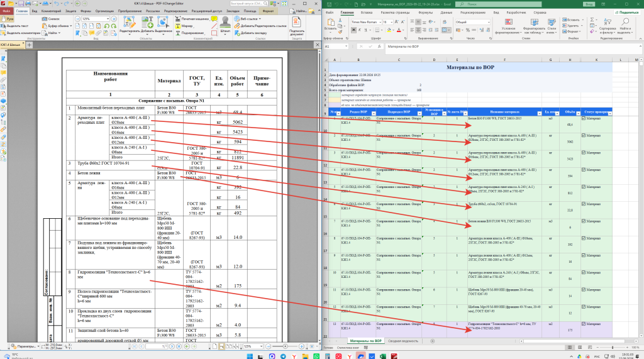Click the insert function fx icon in Excel
Image resolution: width=644 pixels, height=359 pixels.
[379, 47]
